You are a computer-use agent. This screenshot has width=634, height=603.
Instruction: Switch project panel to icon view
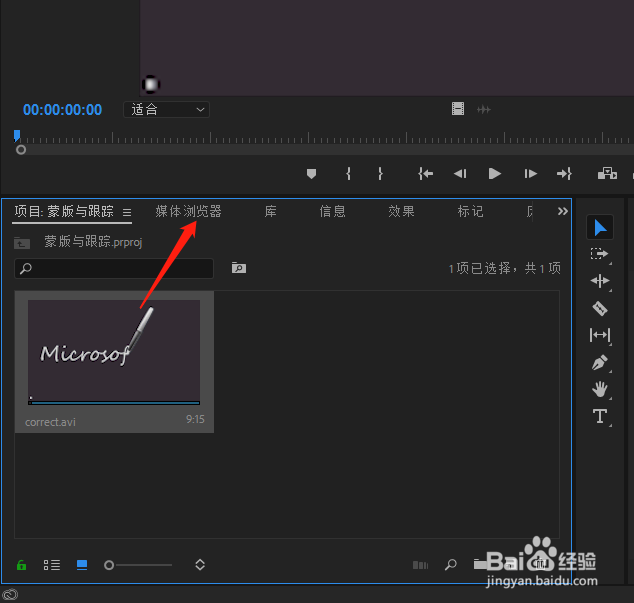pyautogui.click(x=82, y=565)
